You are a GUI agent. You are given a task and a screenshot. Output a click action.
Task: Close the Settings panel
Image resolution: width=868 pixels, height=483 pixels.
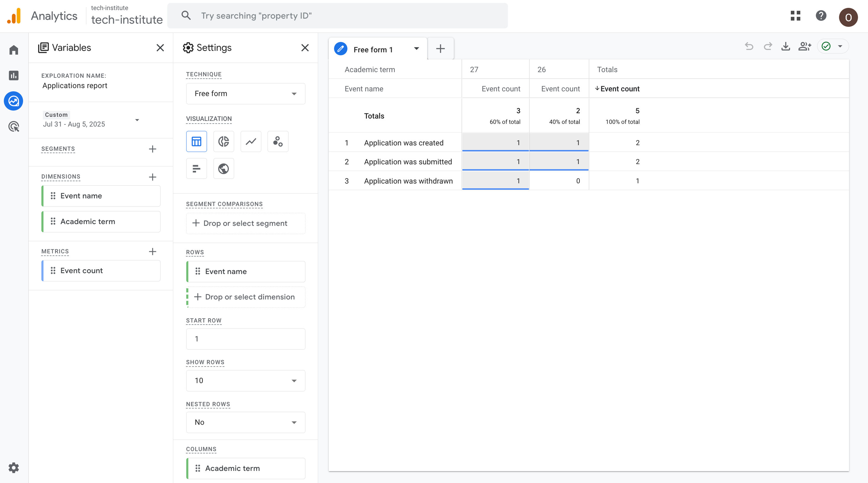[x=305, y=48]
